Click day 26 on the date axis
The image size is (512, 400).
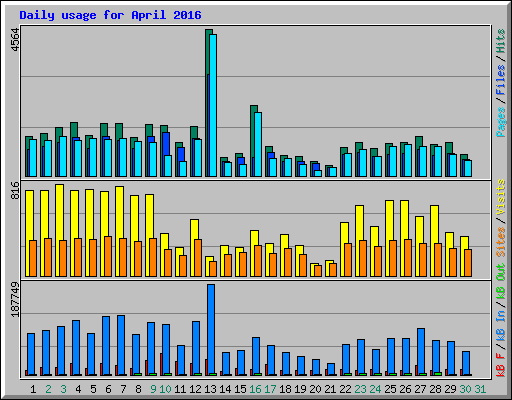[x=405, y=389]
